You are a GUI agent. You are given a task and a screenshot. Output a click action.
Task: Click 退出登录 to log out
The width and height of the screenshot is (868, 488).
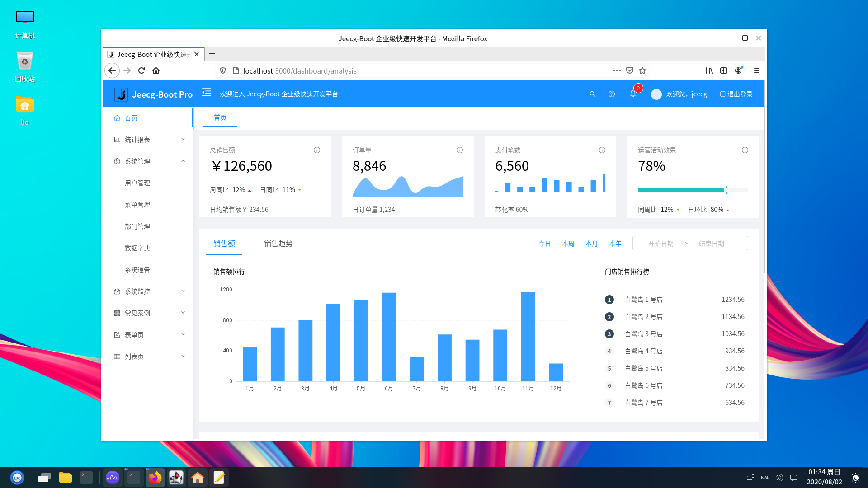point(736,94)
